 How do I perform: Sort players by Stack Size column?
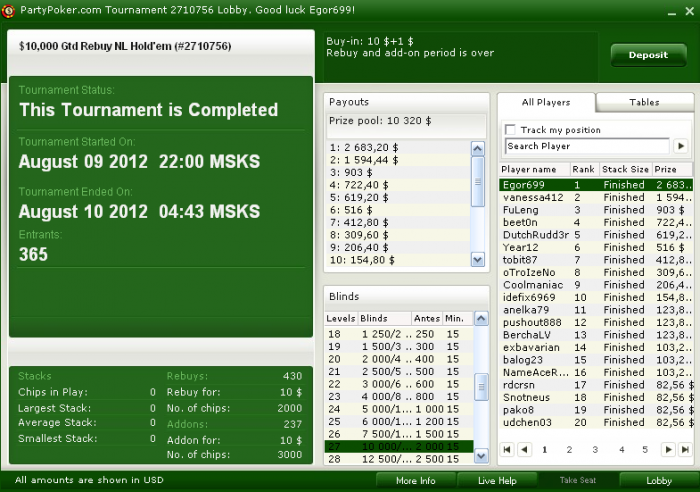tap(625, 170)
